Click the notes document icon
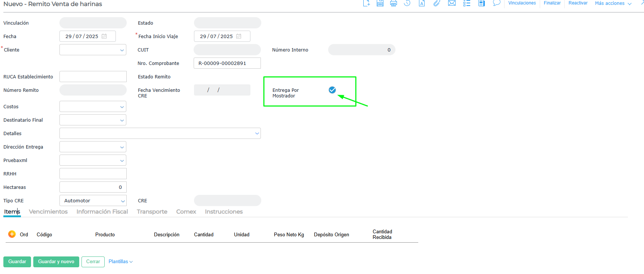 pos(482,3)
